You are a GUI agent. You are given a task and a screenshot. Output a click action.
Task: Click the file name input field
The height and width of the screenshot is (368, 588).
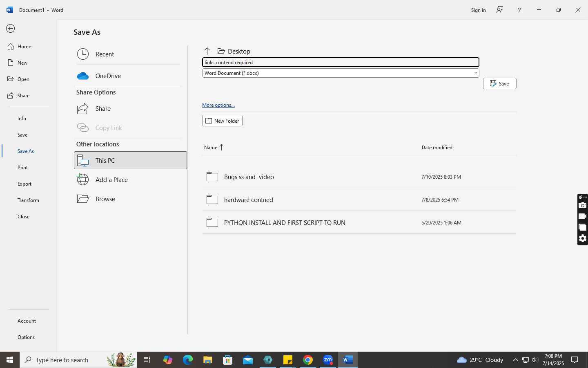point(341,62)
